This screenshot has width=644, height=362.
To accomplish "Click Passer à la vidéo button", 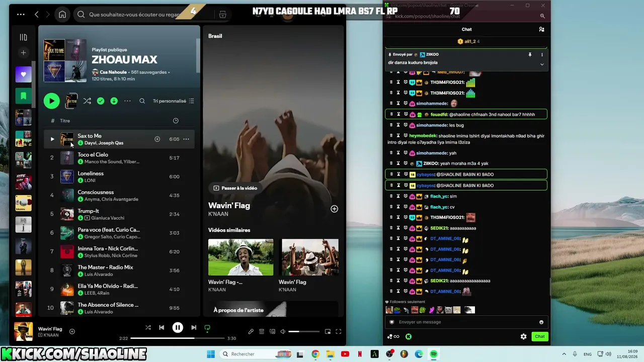I will point(235,188).
